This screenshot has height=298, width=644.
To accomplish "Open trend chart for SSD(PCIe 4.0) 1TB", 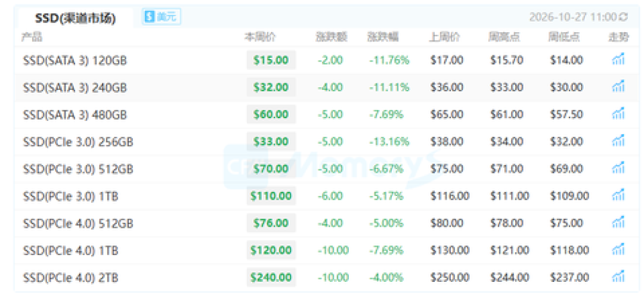I will [x=618, y=250].
